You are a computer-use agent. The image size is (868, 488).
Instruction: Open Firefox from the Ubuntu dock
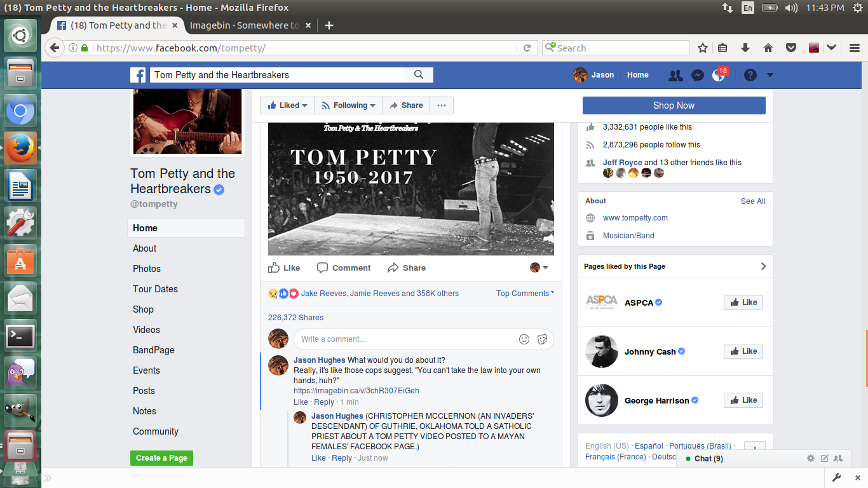(x=20, y=149)
